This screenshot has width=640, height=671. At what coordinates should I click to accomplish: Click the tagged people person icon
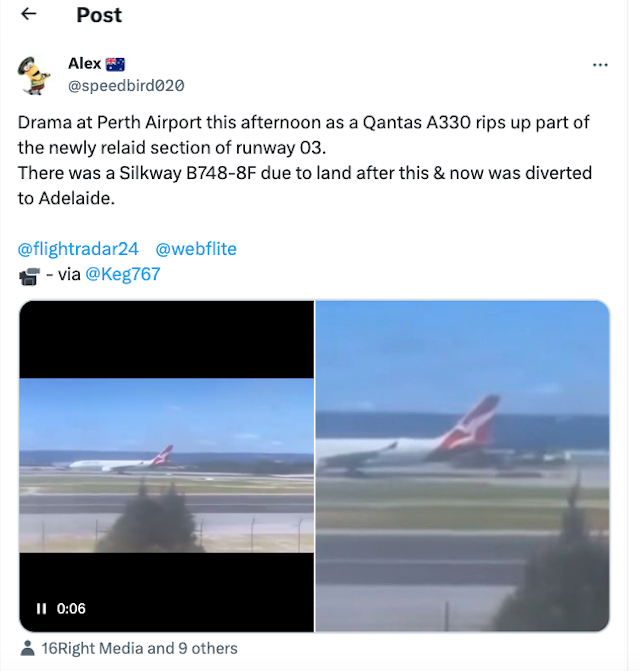coord(27,648)
